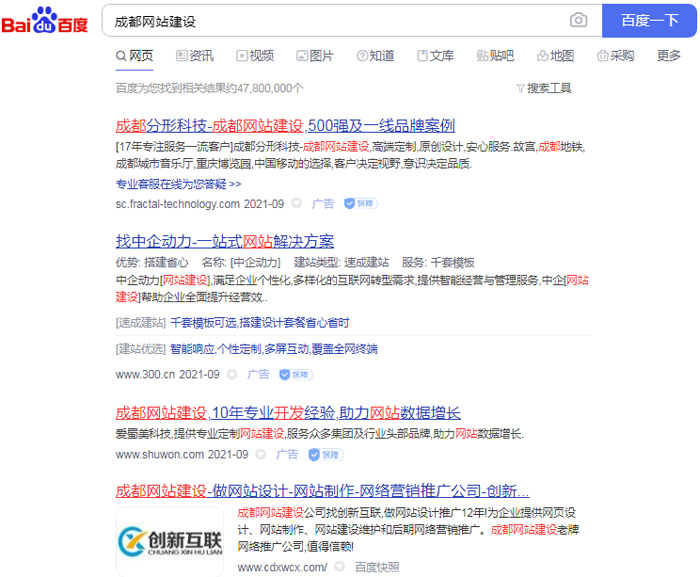Screen dimensions: 700x577
Task: Click 千套模板可选,搭建设计套餐省心省时 link
Action: (260, 322)
